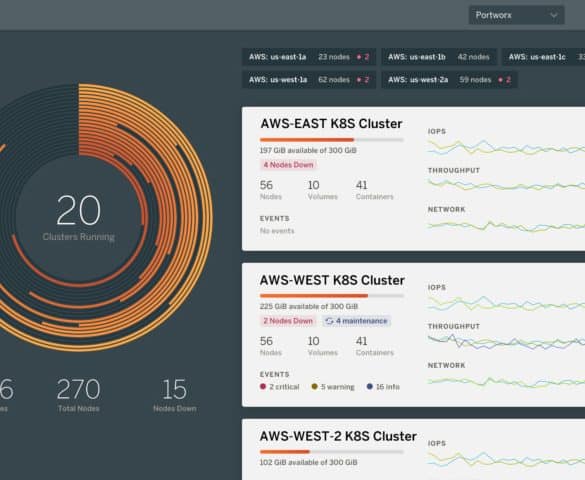585x480 pixels.
Task: Select the AWS: us-east-1a zone chip
Action: [x=309, y=57]
